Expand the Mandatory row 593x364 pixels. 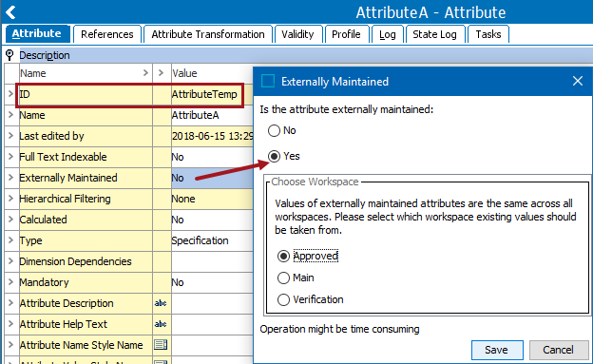(11, 282)
